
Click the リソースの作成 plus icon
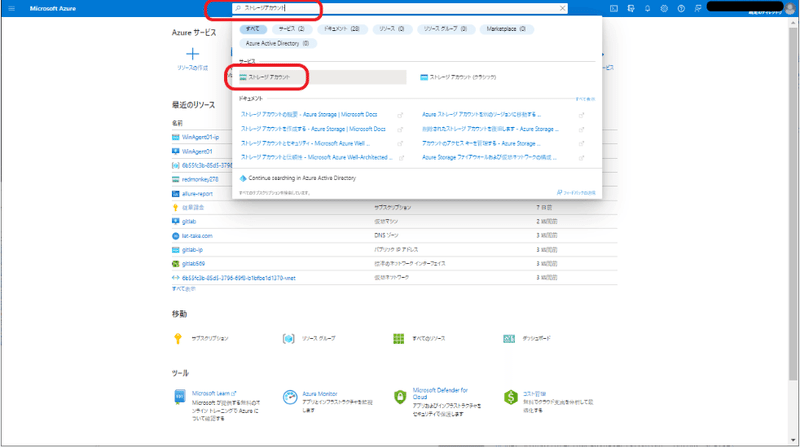click(x=192, y=54)
